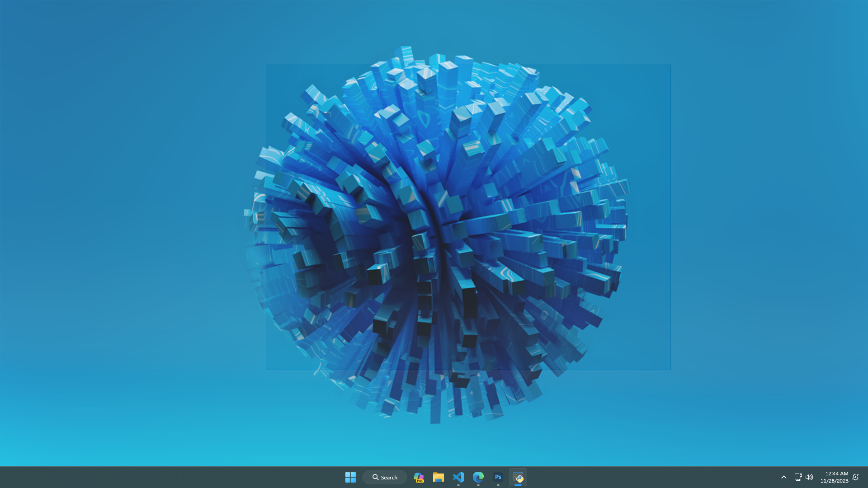This screenshot has height=488, width=868.
Task: Launch Copilot Preview from the taskbar
Action: pos(419,477)
